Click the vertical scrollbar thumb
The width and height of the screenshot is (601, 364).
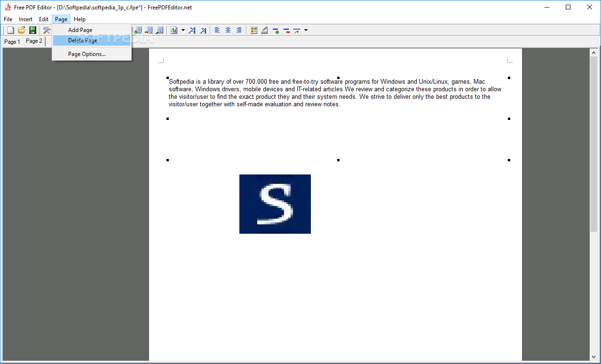coord(594,144)
